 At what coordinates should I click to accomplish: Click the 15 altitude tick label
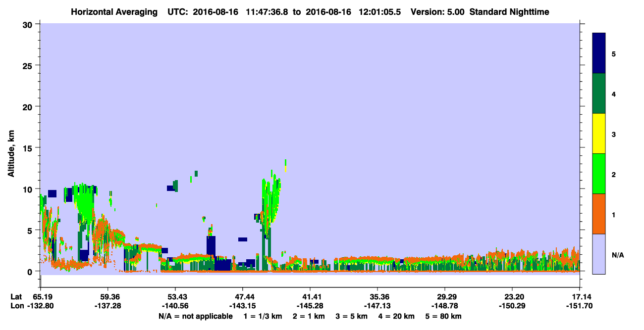tap(29, 148)
